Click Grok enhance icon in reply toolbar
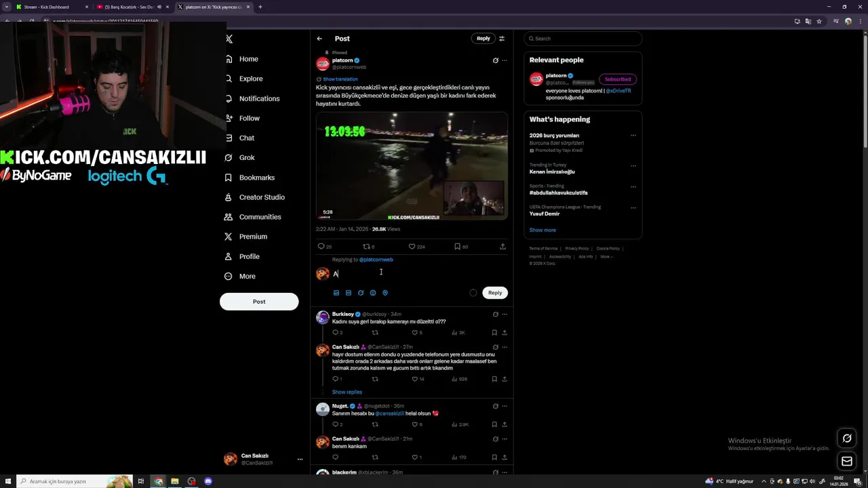The height and width of the screenshot is (488, 868). pyautogui.click(x=360, y=293)
